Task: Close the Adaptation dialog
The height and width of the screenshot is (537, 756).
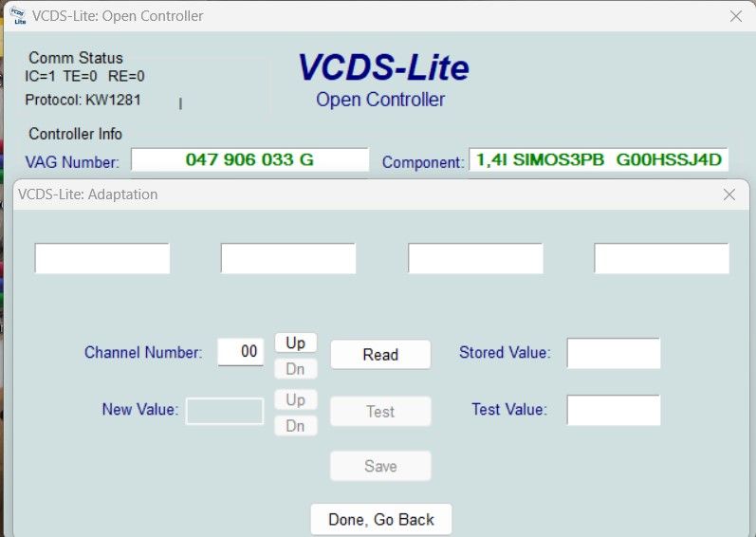Action: 729,194
